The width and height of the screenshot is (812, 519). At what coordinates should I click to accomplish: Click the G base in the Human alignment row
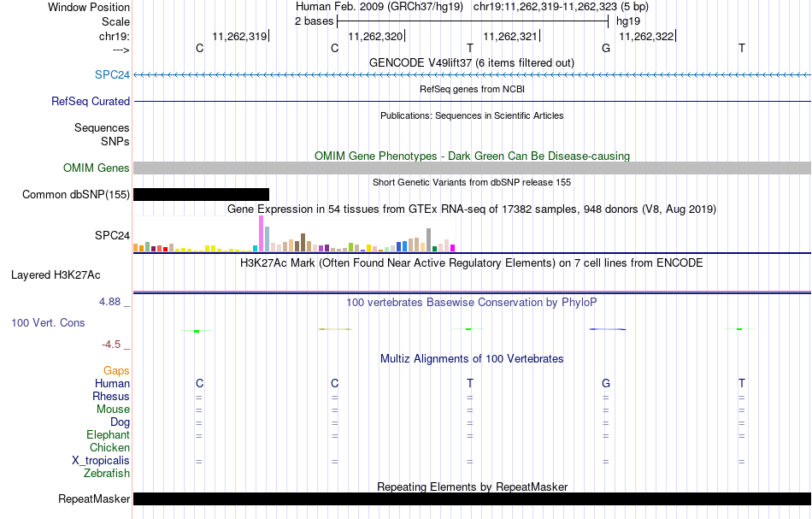(606, 383)
